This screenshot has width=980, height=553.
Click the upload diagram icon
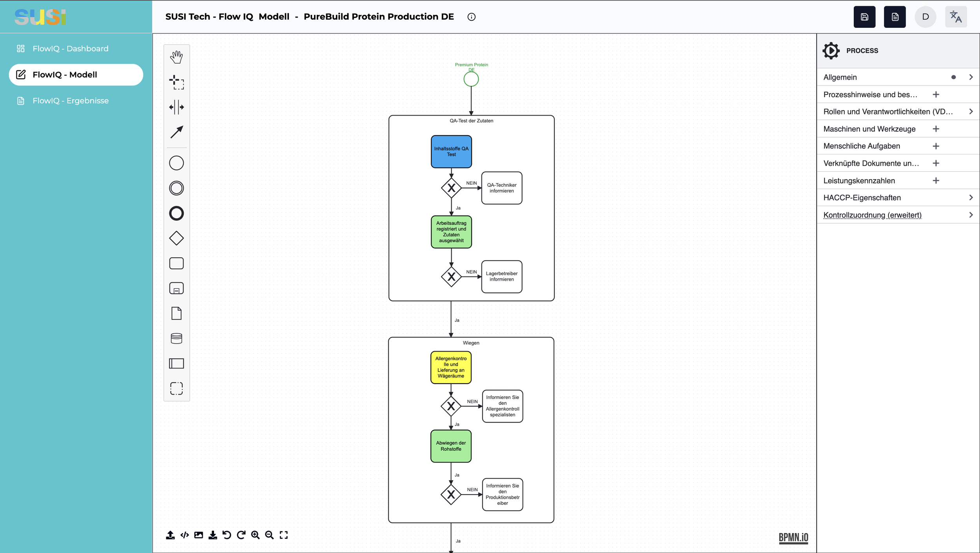[x=170, y=535]
